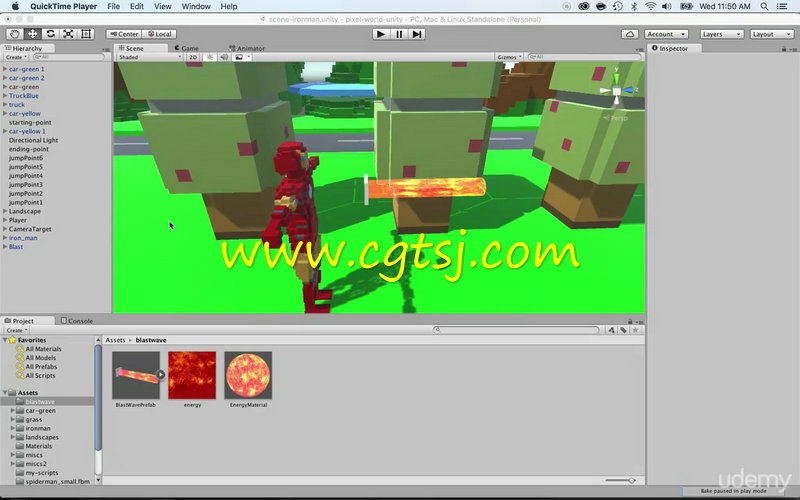Open All Materials favorite search
Image resolution: width=800 pixels, height=500 pixels.
coord(43,348)
